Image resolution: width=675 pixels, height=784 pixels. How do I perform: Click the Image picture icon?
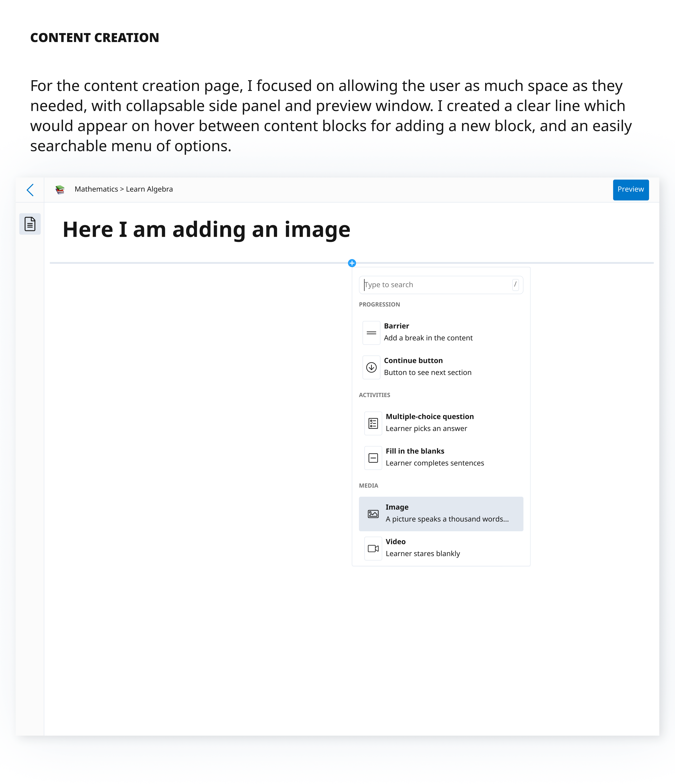click(x=373, y=514)
